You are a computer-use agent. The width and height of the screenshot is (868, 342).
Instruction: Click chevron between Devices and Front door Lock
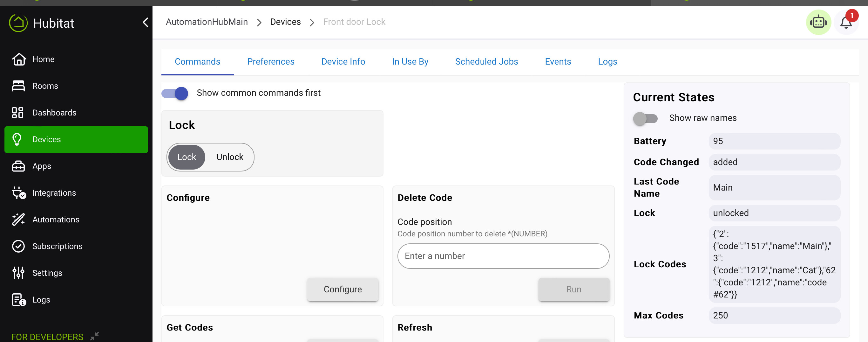312,23
